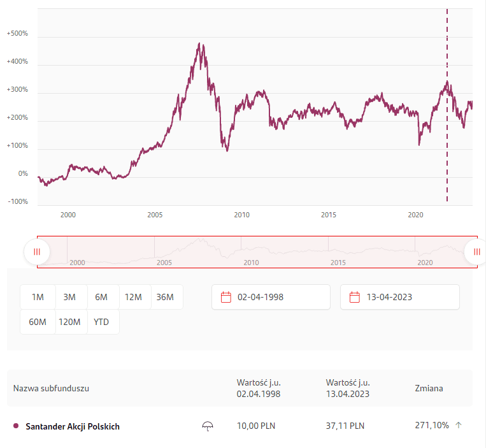The width and height of the screenshot is (486, 448).
Task: Select the YTD range button
Action: pos(101,322)
